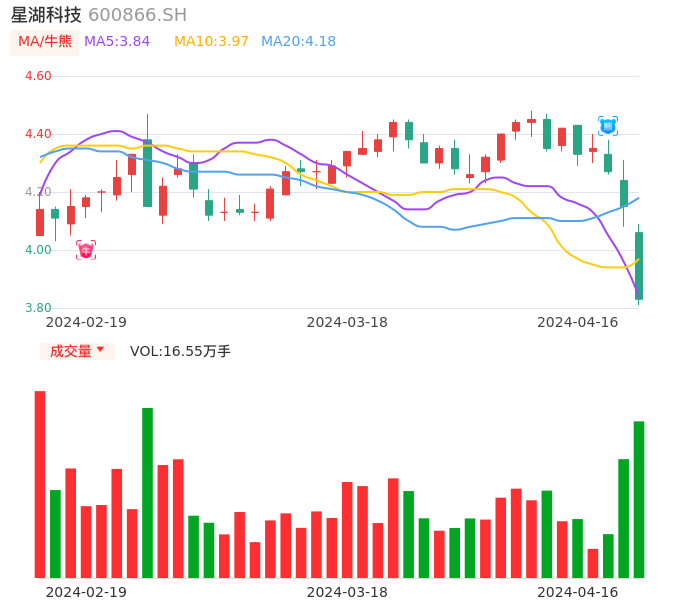This screenshot has height=606, width=686.
Task: Click 2024-02-19 date under the volume chart
Action: [86, 592]
